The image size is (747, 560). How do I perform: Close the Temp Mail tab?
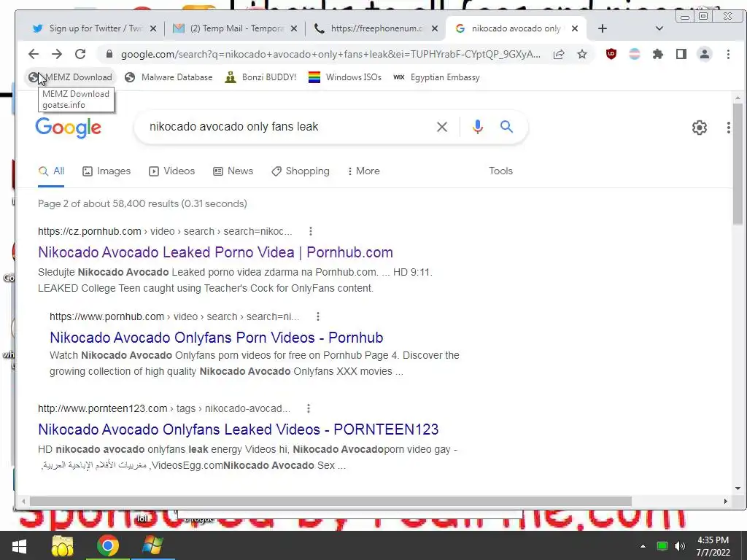point(294,28)
